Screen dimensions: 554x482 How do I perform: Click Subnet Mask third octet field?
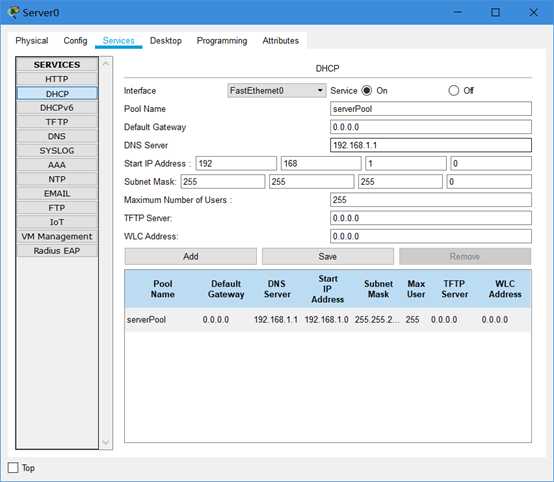click(x=400, y=182)
